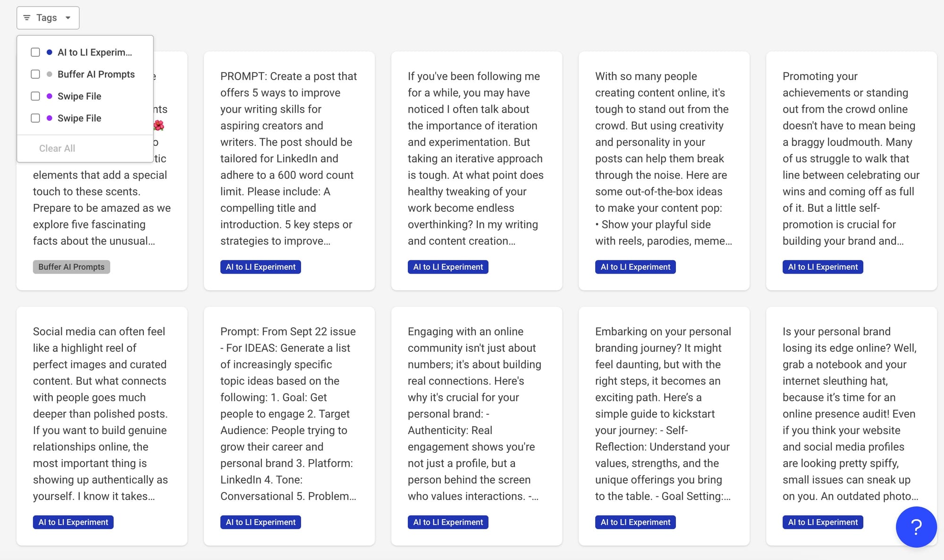Check the second Swipe File checkbox

pyautogui.click(x=35, y=118)
